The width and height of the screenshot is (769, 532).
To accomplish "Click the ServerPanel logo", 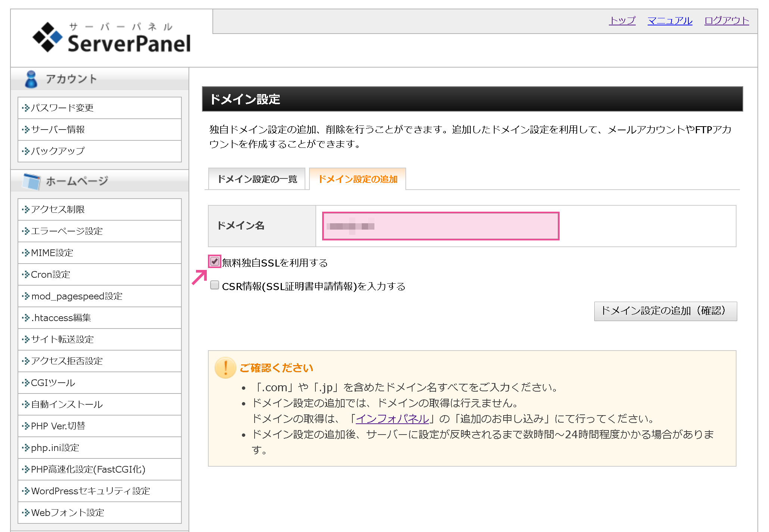I will [112, 38].
